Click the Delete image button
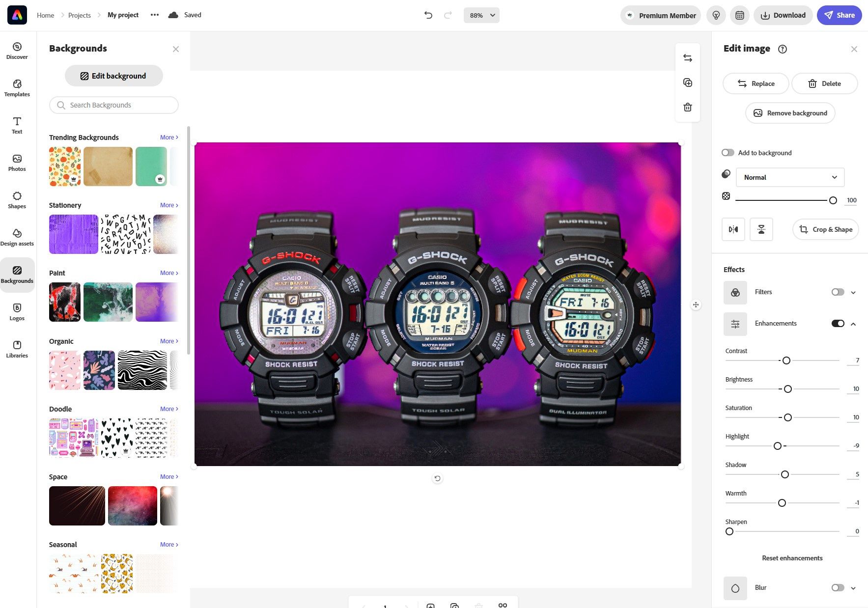This screenshot has width=868, height=608. click(825, 83)
